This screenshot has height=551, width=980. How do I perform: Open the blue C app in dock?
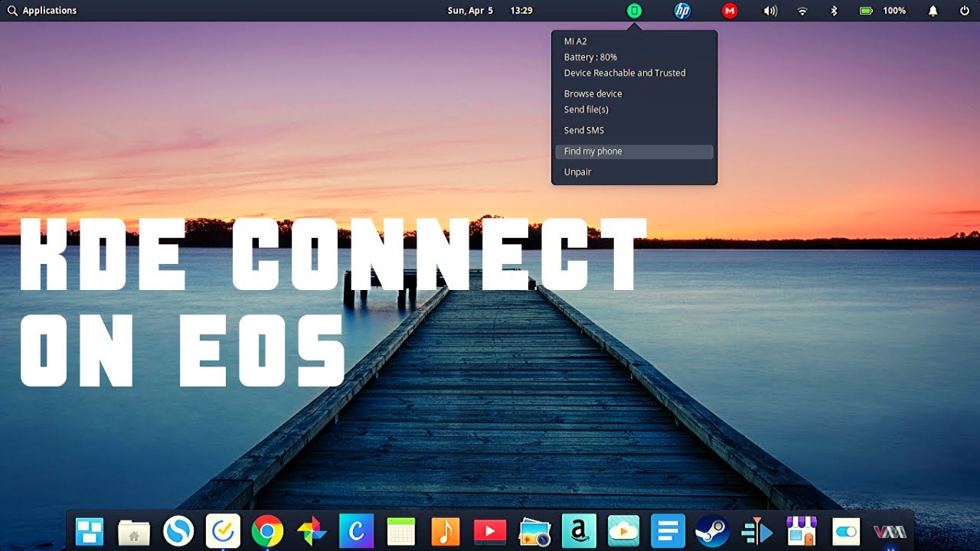(x=356, y=530)
